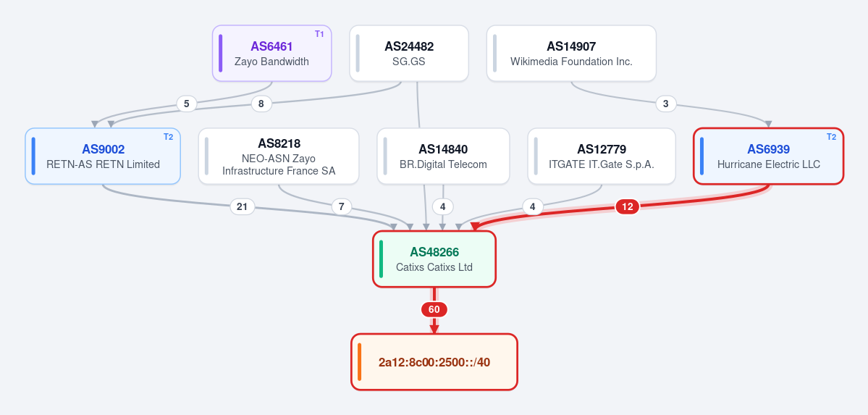The width and height of the screenshot is (868, 415).
Task: Click the AS12779 ITGATE node
Action: tap(602, 156)
